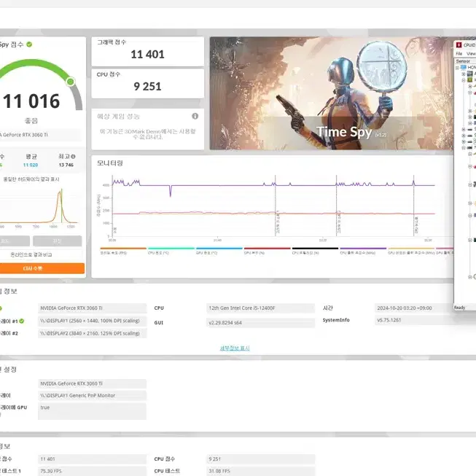Select the timestamp 2024-10-20 03:20 +09:00
The width and height of the screenshot is (476, 476).
[414, 308]
